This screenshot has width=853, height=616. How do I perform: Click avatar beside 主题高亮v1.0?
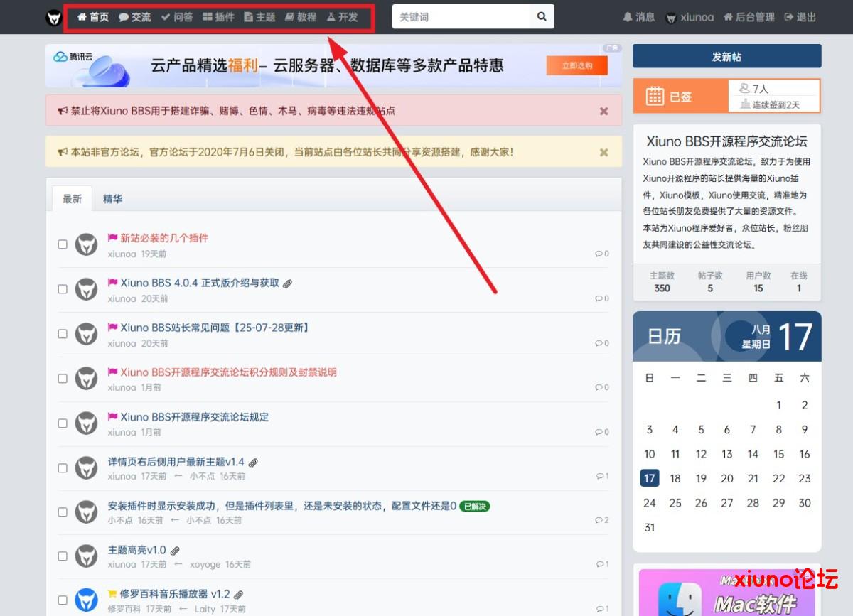pos(86,556)
